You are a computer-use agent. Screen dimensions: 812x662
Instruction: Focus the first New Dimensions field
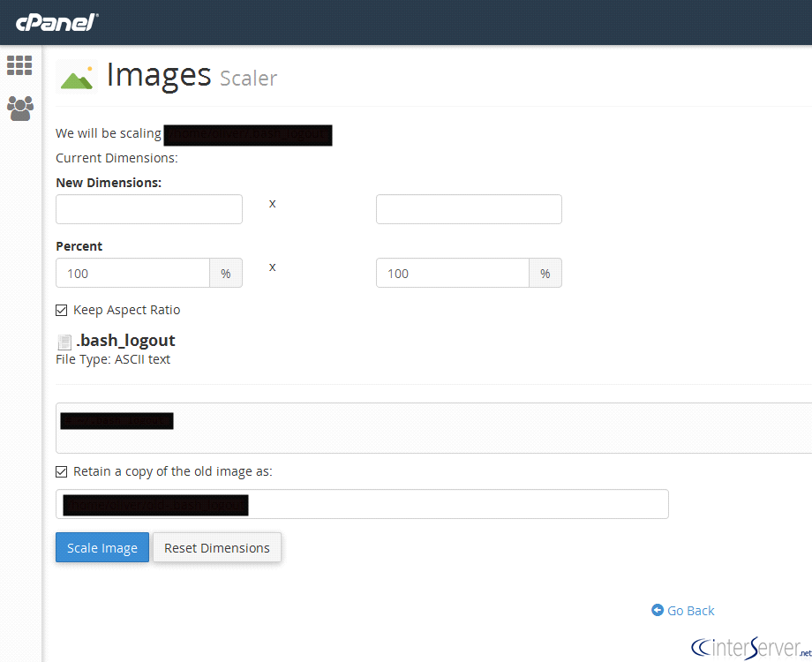tap(149, 209)
